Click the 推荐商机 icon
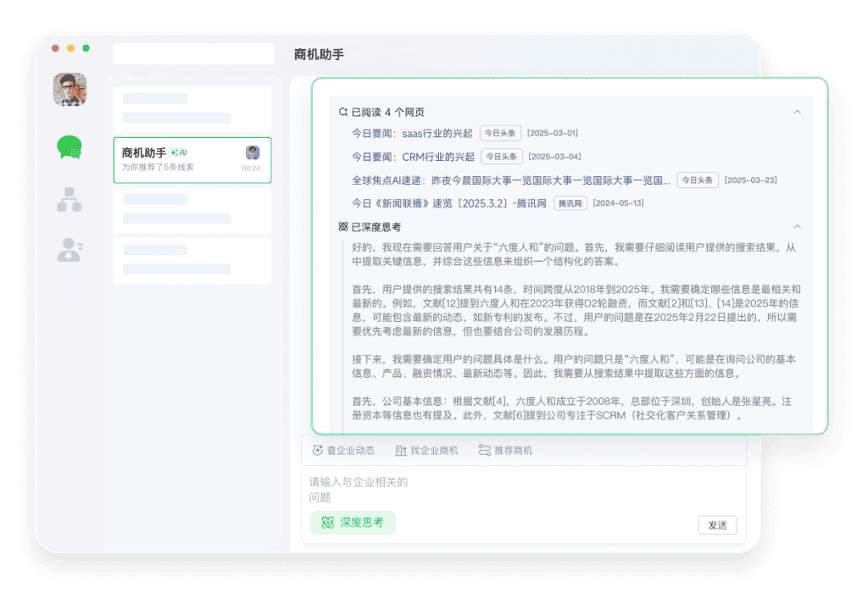The height and width of the screenshot is (610, 868). tap(484, 451)
